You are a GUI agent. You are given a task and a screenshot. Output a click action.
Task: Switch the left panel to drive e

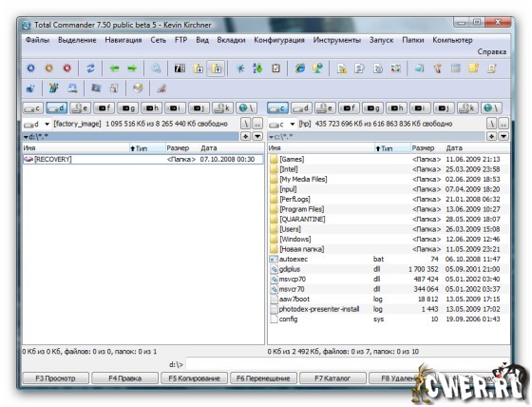[81, 108]
